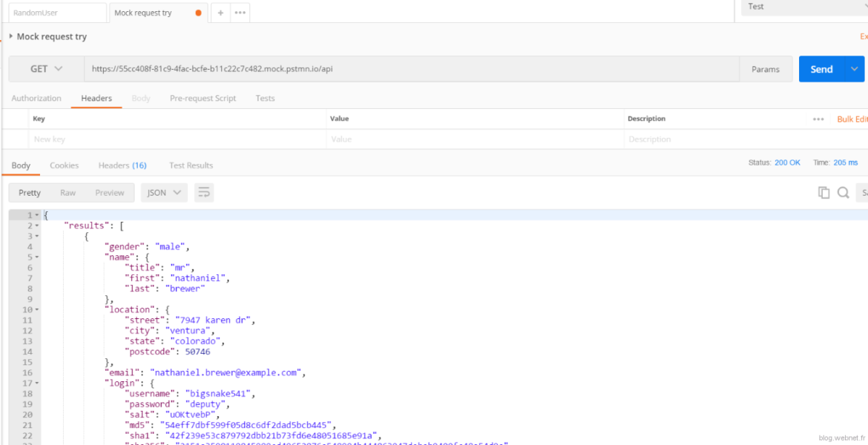This screenshot has width=868, height=445.
Task: Open the GET method dropdown
Action: point(45,68)
